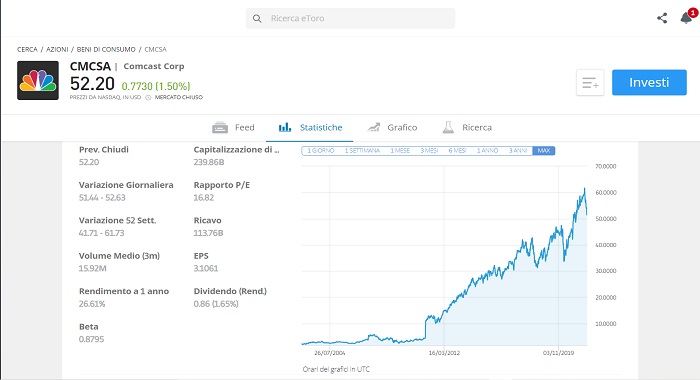Add CMCSA to watchlist icon button
The height and width of the screenshot is (380, 700).
[x=590, y=83]
